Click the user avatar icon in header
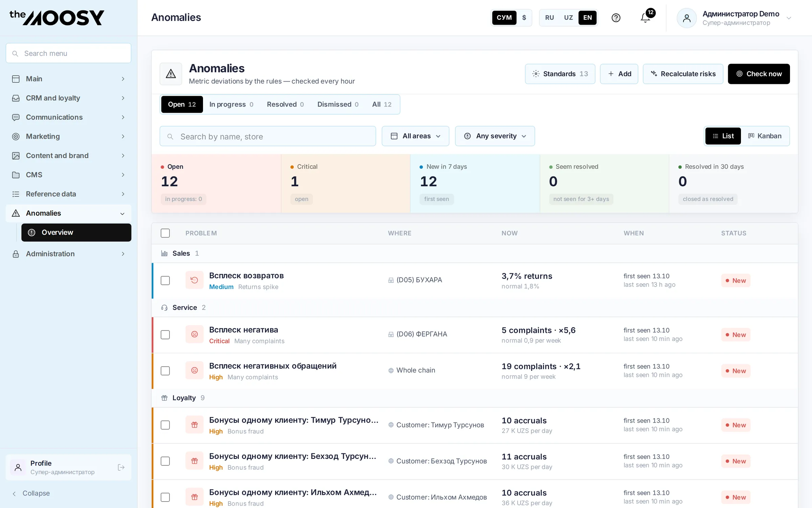 [x=686, y=18]
